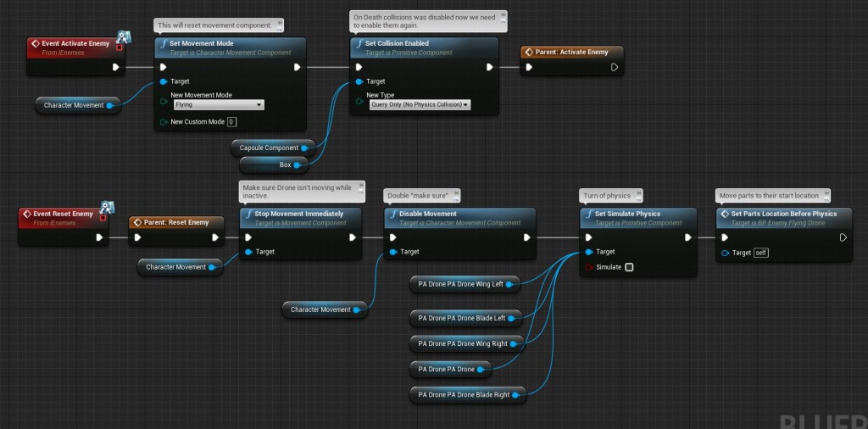Viewport: 868px width, 429px height.
Task: Select the Set Simulate Physics node header
Action: click(x=638, y=218)
